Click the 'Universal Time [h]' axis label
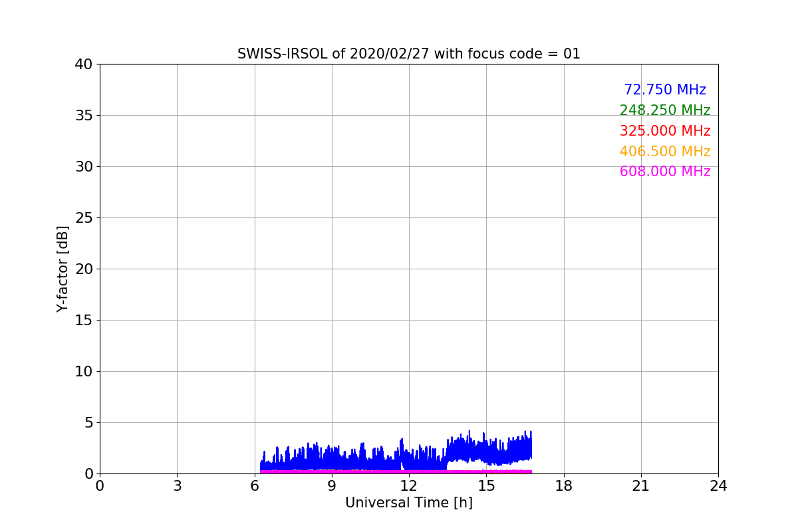This screenshot has height=532, width=798. coord(409,503)
